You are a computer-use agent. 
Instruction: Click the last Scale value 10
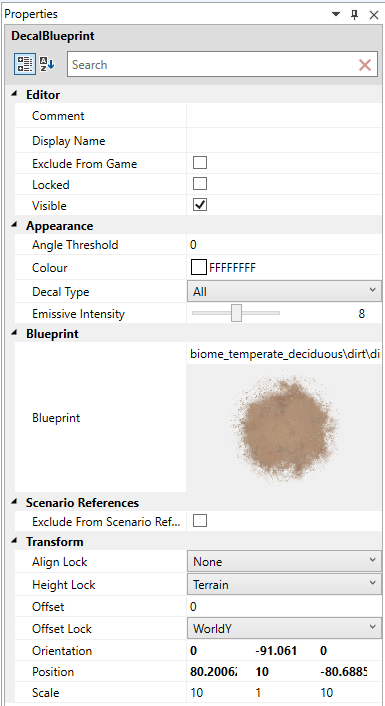326,692
